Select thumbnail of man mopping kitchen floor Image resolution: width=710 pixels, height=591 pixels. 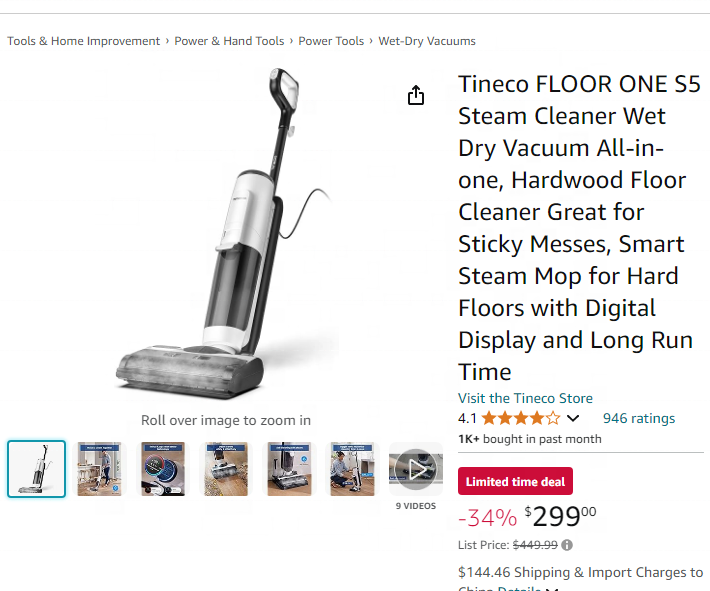(99, 469)
